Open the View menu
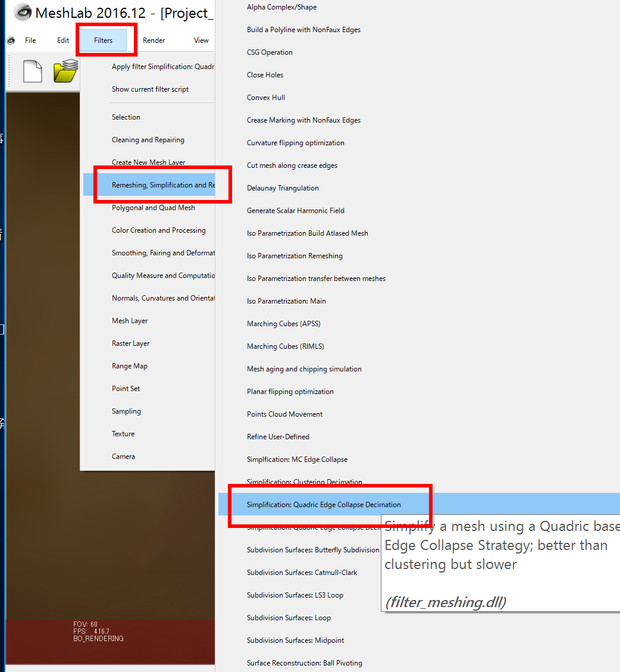The image size is (620, 672). click(201, 40)
